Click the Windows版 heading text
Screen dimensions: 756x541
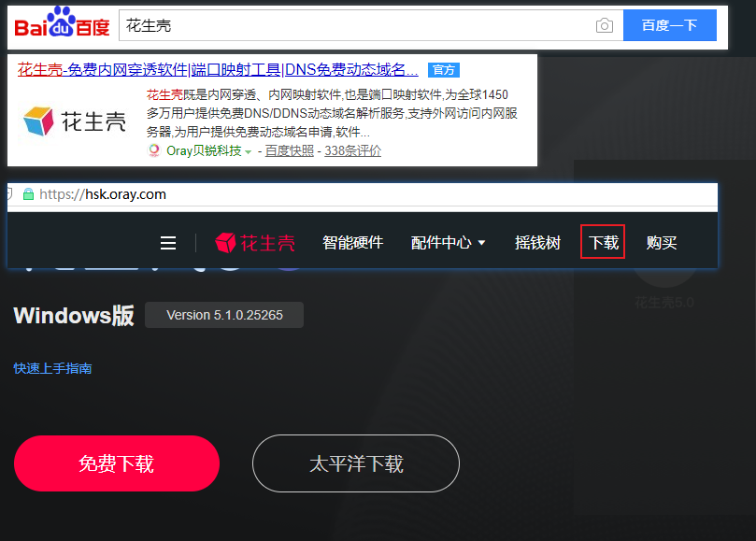pos(74,316)
